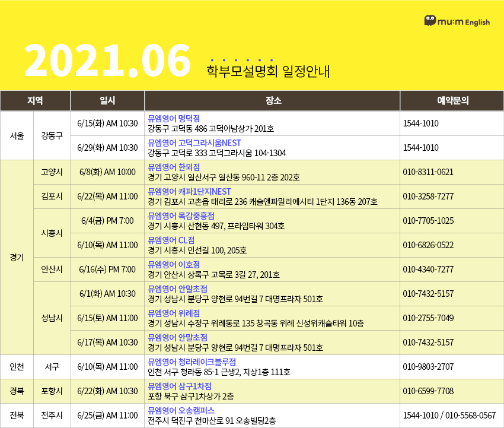
Task: Select the 인천 region cell
Action: pos(17,367)
